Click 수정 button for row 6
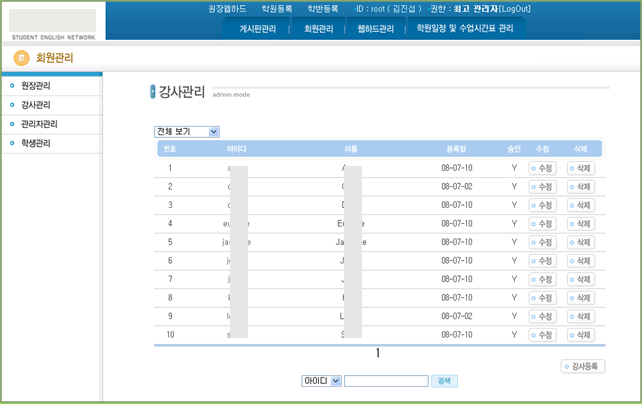Screen dimensions: 642x404 point(542,261)
